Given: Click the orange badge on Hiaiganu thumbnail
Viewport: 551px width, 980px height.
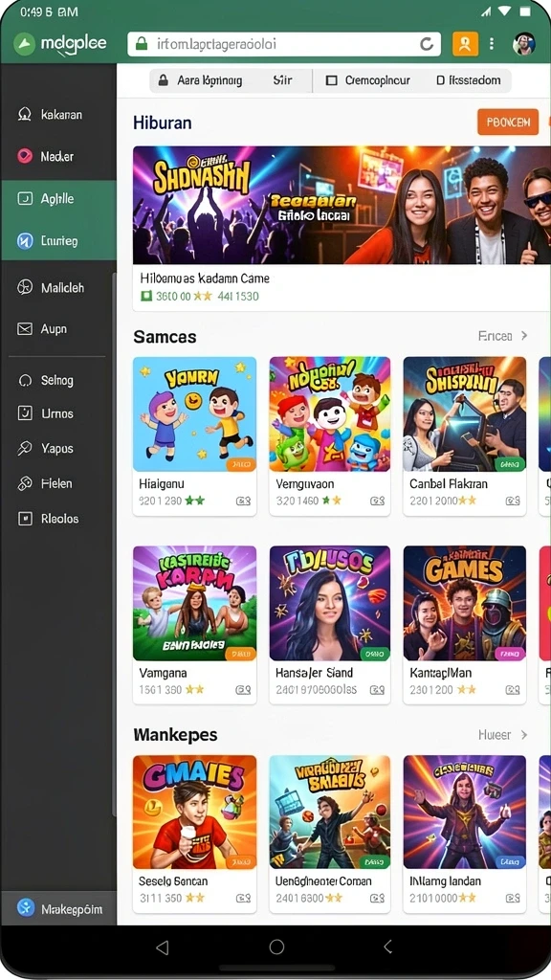Looking at the screenshot, I should click(240, 464).
